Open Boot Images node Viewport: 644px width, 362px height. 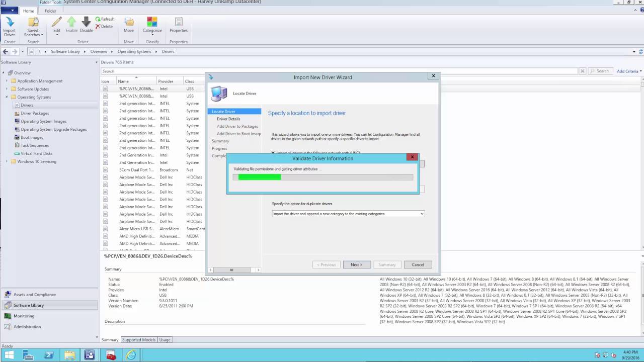pos(32,137)
